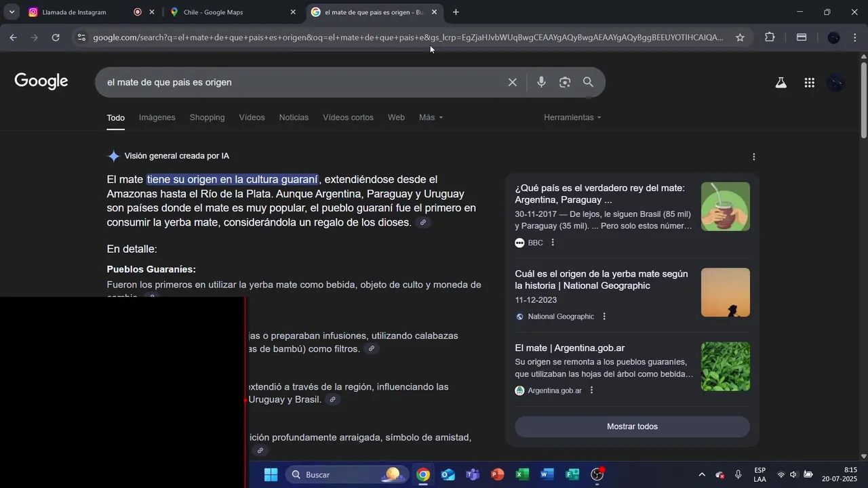Select the Todo search tab
The height and width of the screenshot is (488, 868).
[116, 118]
